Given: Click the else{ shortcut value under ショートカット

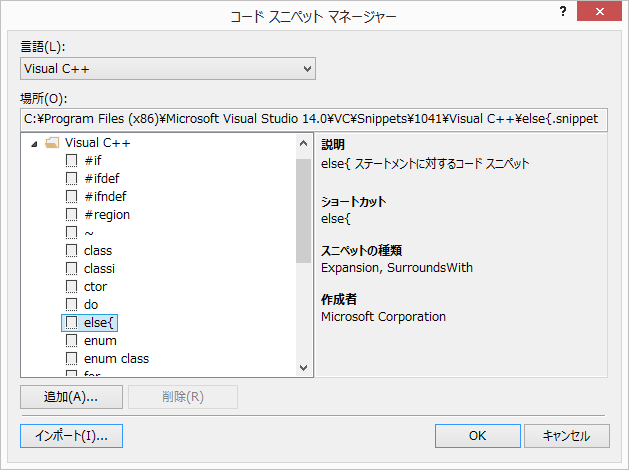Looking at the screenshot, I should point(336,219).
